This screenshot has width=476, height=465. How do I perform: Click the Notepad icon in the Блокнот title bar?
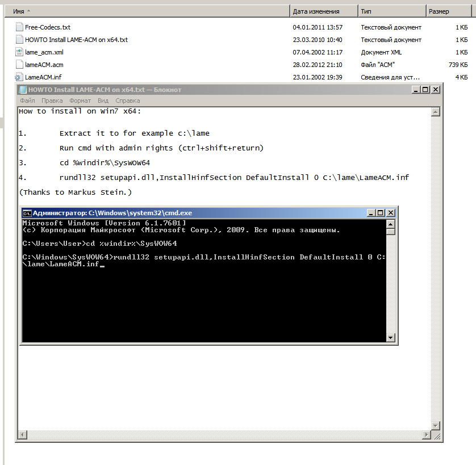click(x=23, y=90)
